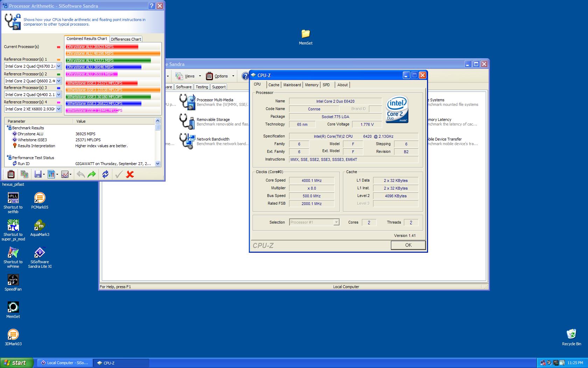Screen dimensions: 588x368
Task: Open the Memory tab in CPU-Z
Action: [x=311, y=85]
